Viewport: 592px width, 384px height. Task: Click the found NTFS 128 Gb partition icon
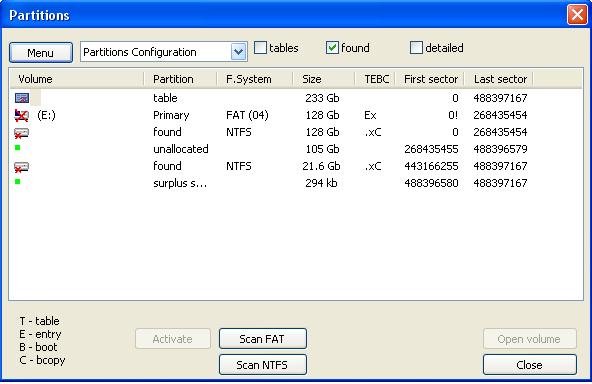pyautogui.click(x=22, y=133)
